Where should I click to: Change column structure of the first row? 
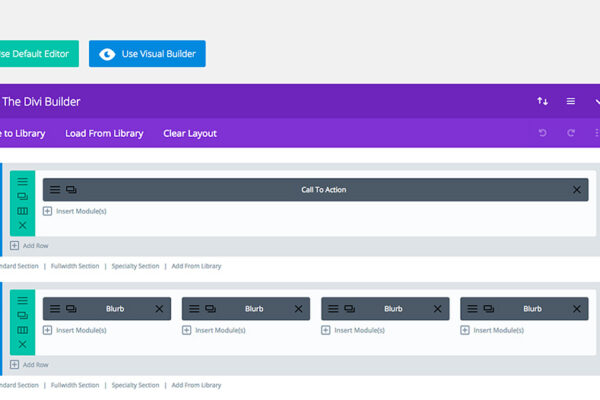(x=23, y=211)
